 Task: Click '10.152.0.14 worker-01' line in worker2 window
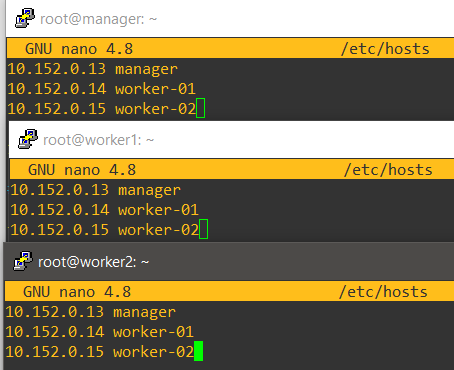99,332
